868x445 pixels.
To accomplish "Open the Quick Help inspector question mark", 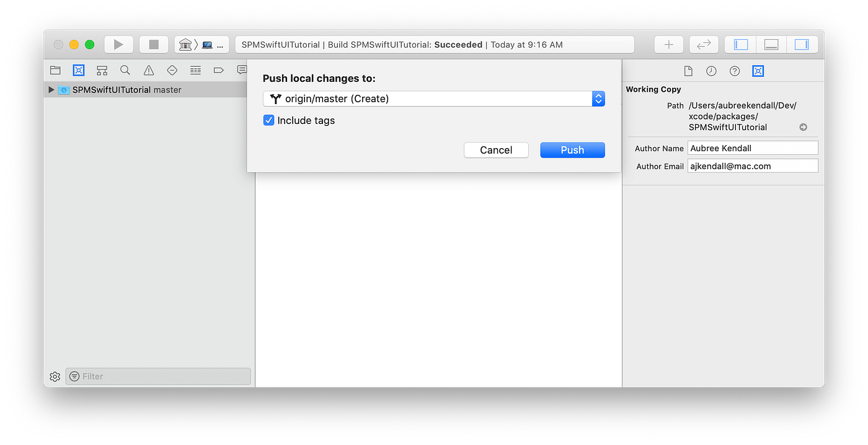I will (734, 71).
